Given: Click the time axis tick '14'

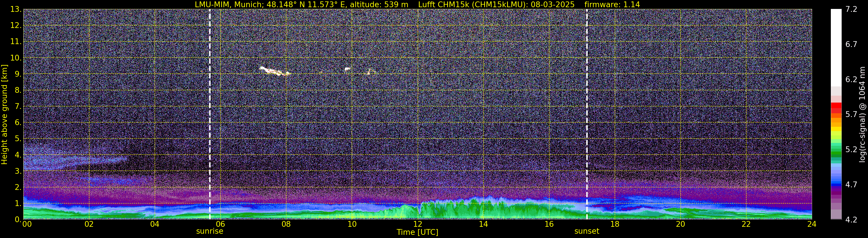Looking at the screenshot, I should coord(483,224).
